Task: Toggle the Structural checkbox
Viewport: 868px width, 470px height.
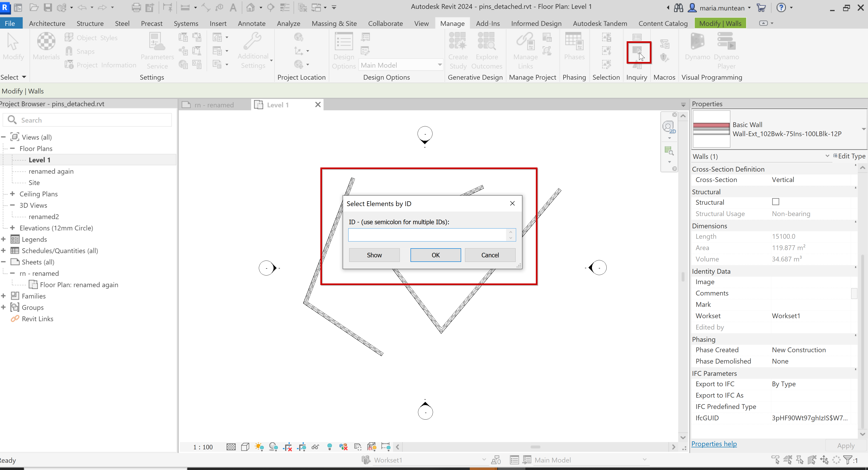Action: (x=776, y=202)
